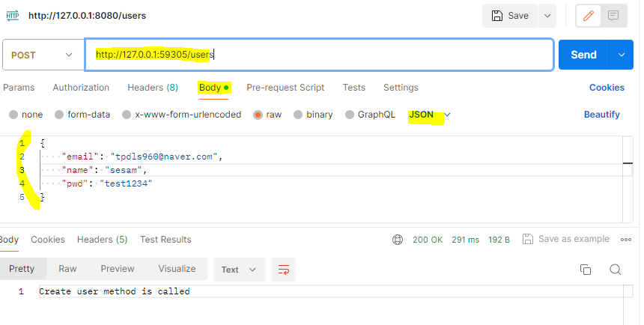
Task: Search the response with magnifier icon
Action: pyautogui.click(x=615, y=270)
